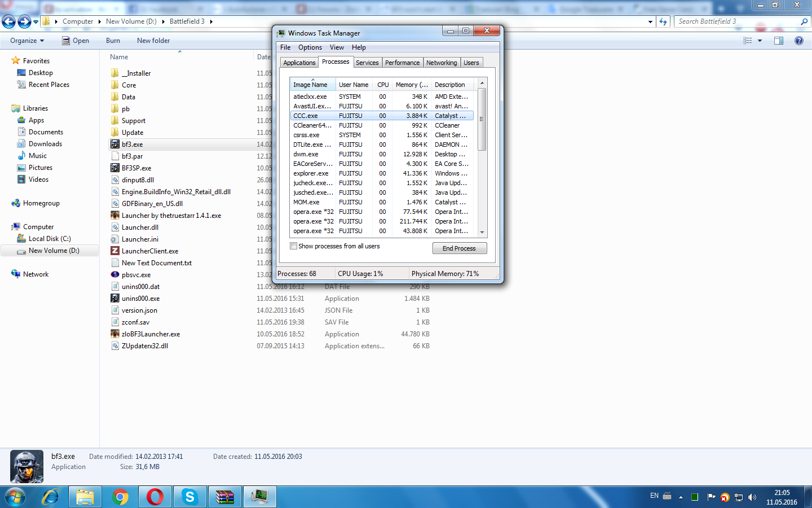Open Task Manager View menu

click(x=337, y=47)
